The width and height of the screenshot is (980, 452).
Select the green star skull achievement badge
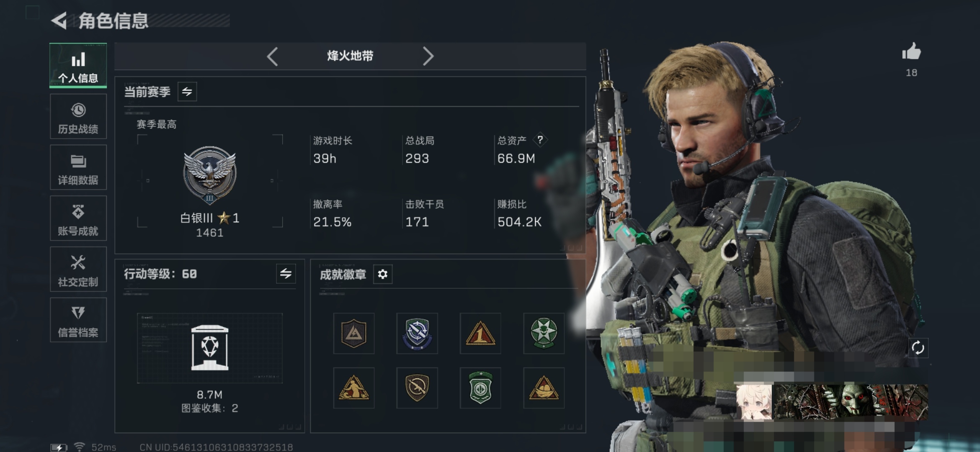pos(544,333)
